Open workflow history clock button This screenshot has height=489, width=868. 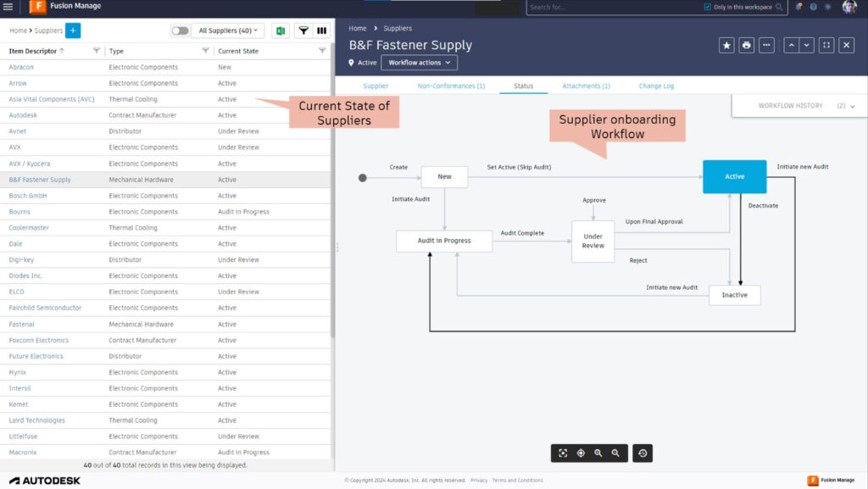click(x=643, y=453)
